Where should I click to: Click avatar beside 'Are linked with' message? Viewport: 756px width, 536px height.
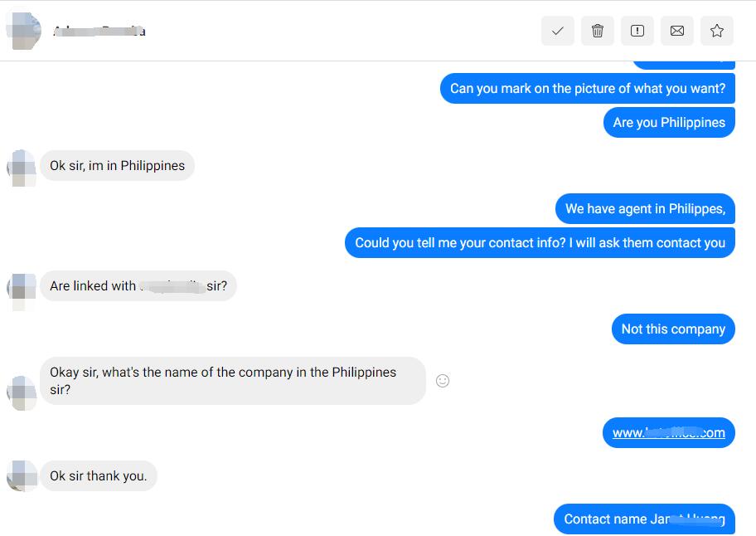point(22,290)
